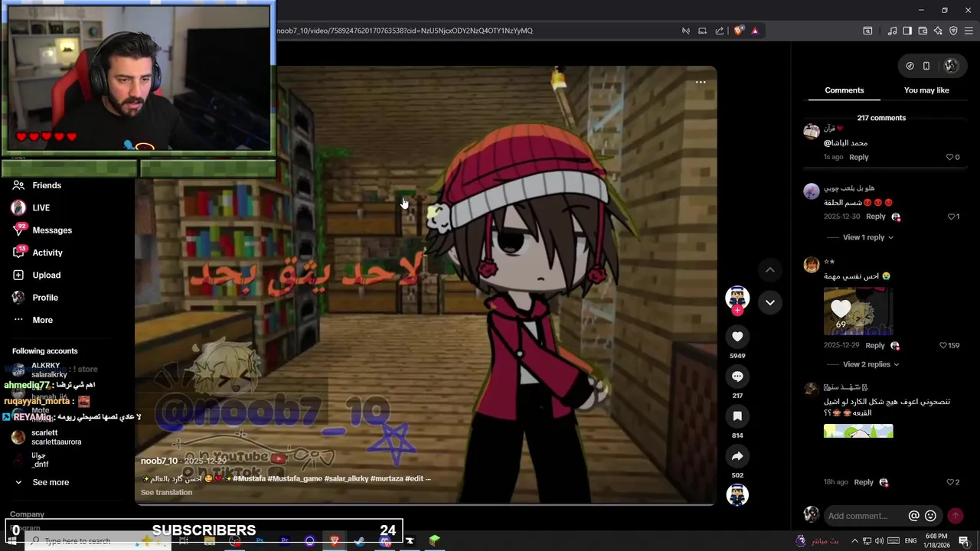Open Brave VPN shield icon
980x551 pixels.
click(953, 31)
